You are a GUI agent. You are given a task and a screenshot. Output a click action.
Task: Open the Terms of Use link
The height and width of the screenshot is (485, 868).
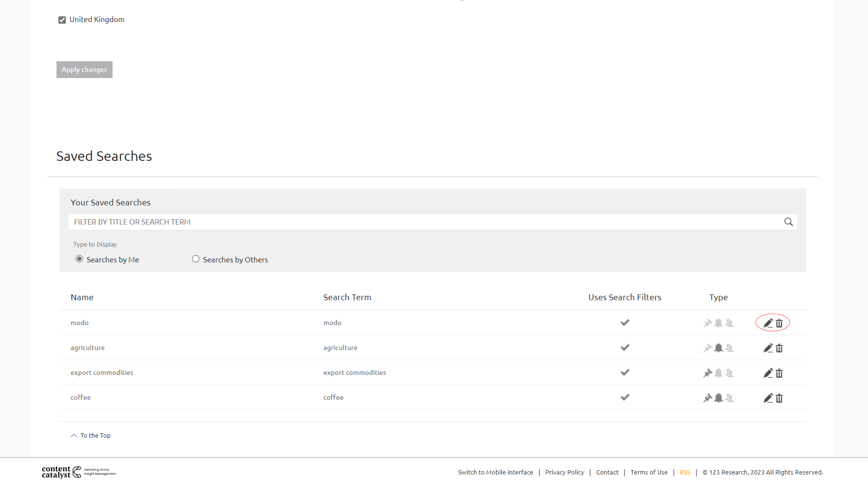tap(649, 472)
